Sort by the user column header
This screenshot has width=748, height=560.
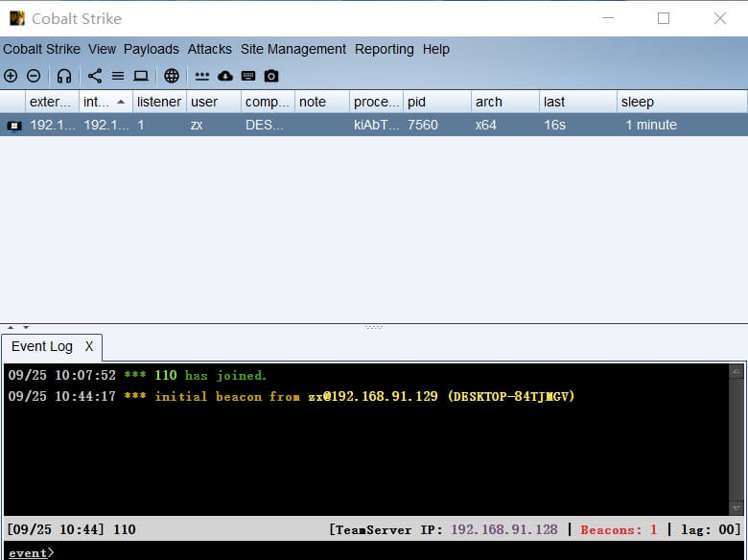(x=214, y=102)
